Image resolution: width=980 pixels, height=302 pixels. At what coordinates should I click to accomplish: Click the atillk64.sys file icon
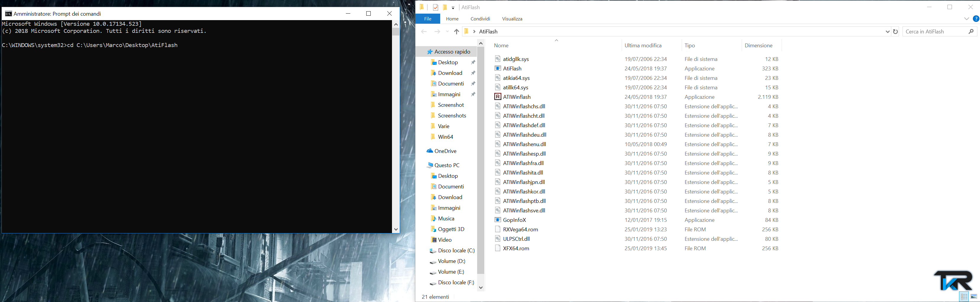pyautogui.click(x=498, y=87)
